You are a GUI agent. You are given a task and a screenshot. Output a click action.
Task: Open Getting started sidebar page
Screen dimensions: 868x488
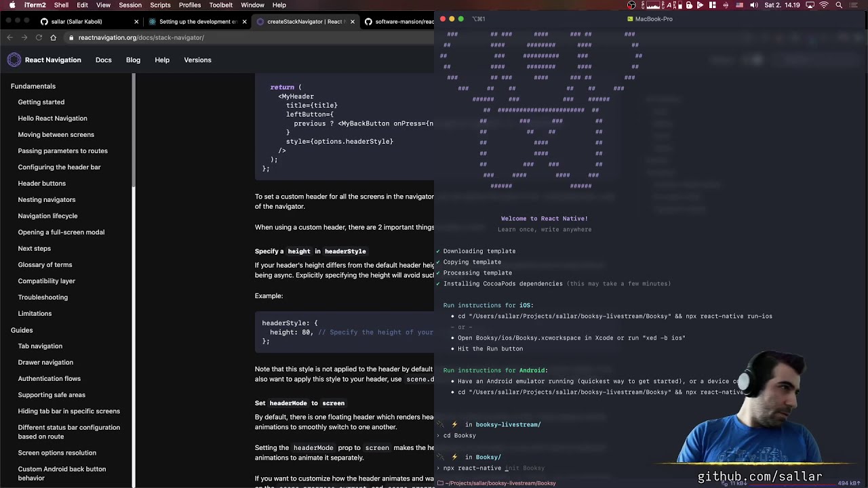point(41,102)
